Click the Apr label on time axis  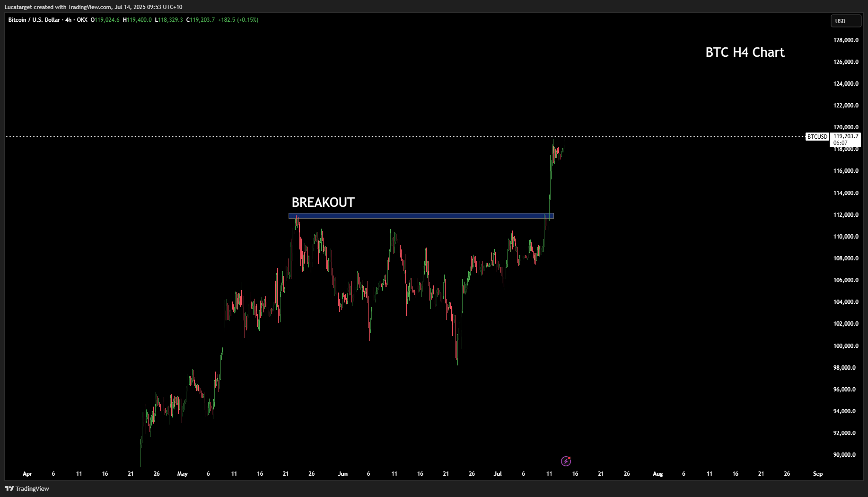coord(27,474)
